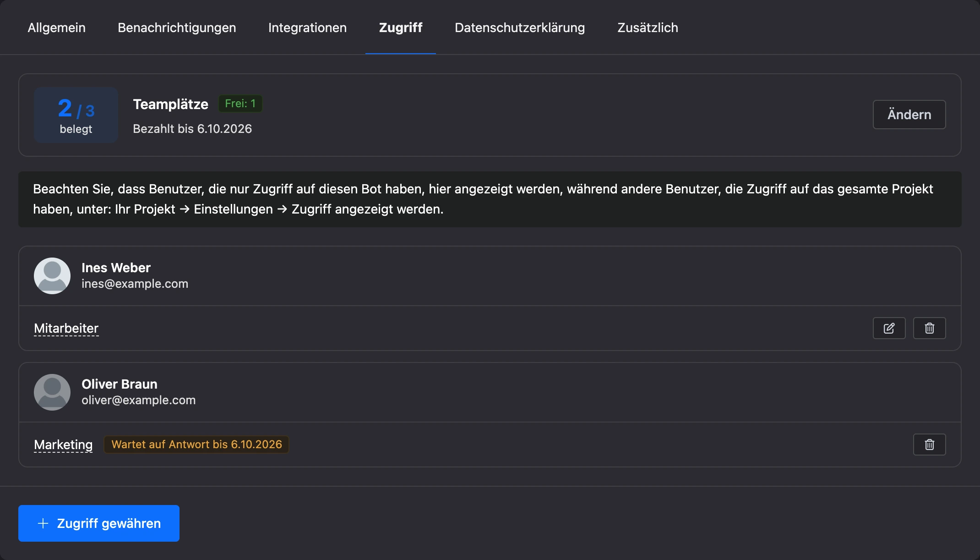Delete Ines Weber's access

pos(929,328)
